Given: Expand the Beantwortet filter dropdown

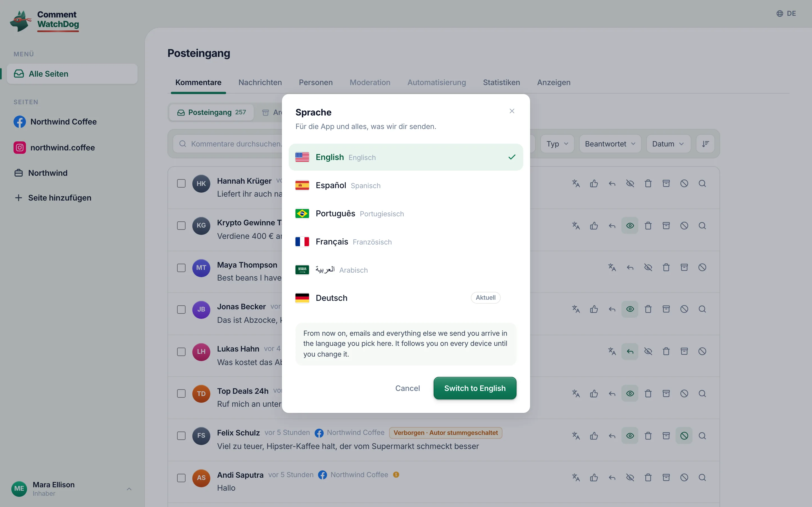Looking at the screenshot, I should pos(610,144).
